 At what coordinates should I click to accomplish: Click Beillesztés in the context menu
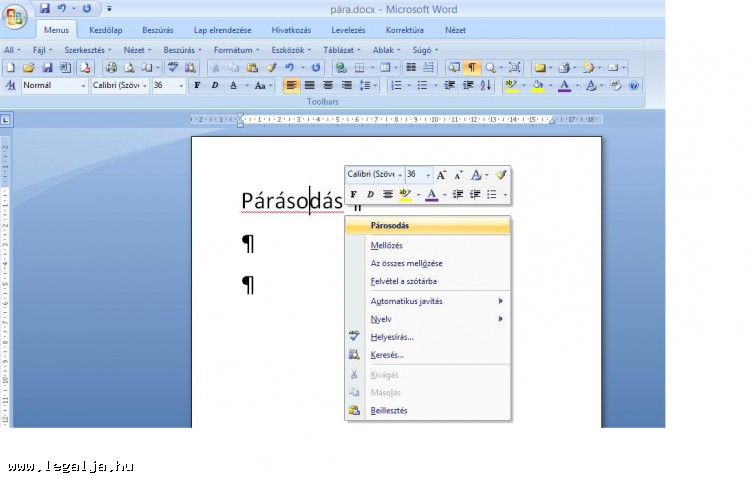pyautogui.click(x=389, y=410)
